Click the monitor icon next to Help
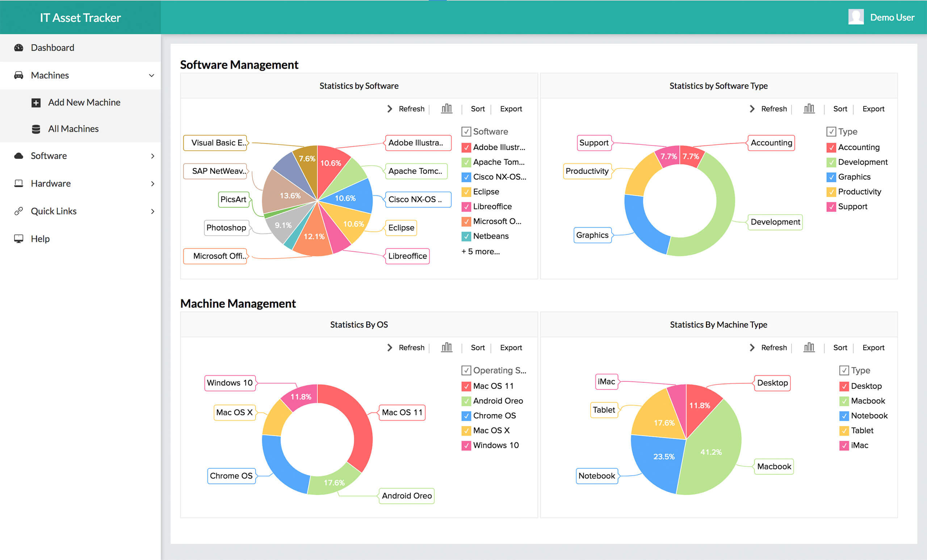 pos(18,239)
